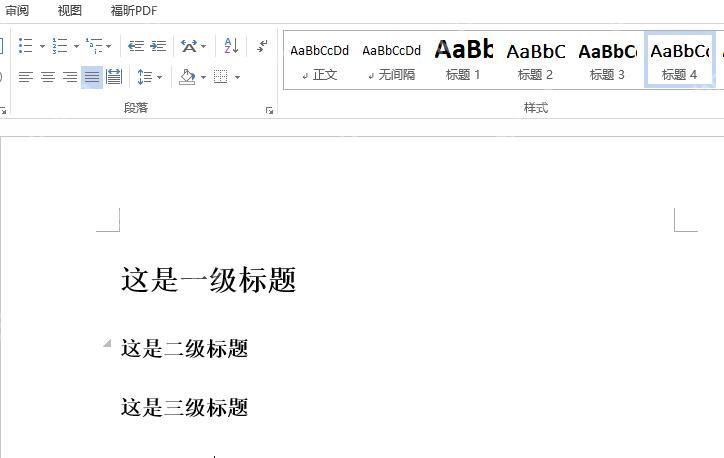Align text left
Image resolution: width=724 pixels, height=458 pixels.
coord(26,77)
